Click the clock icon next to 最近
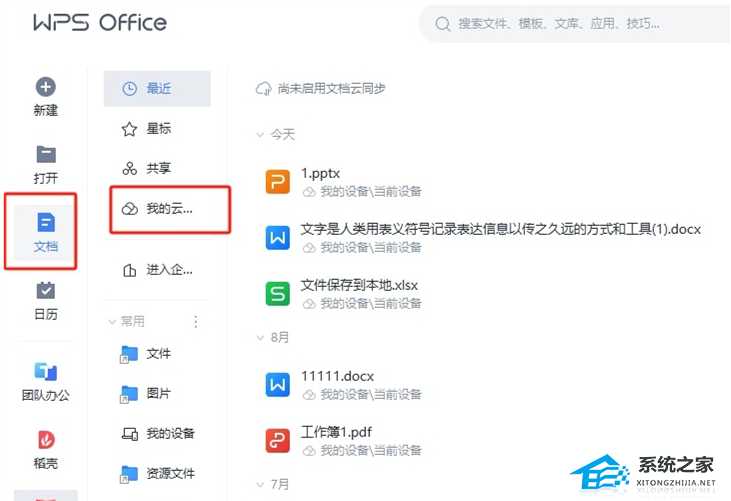 point(129,89)
